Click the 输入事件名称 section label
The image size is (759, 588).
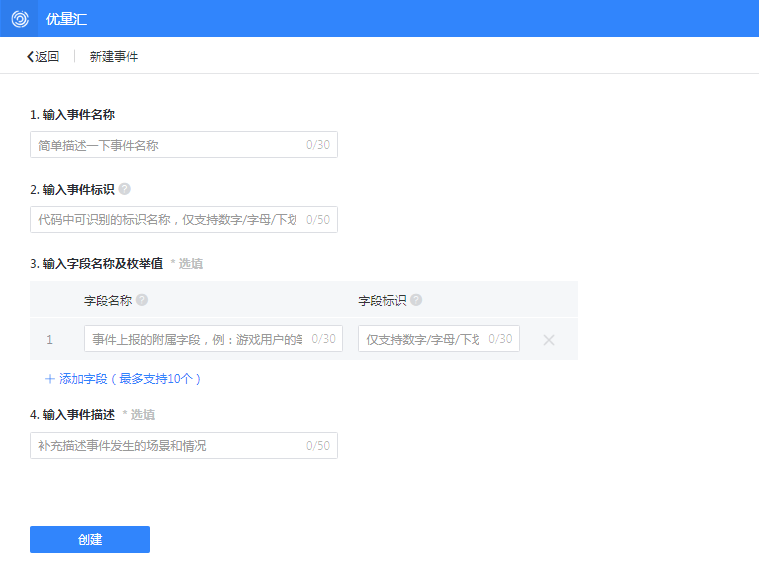pos(79,115)
